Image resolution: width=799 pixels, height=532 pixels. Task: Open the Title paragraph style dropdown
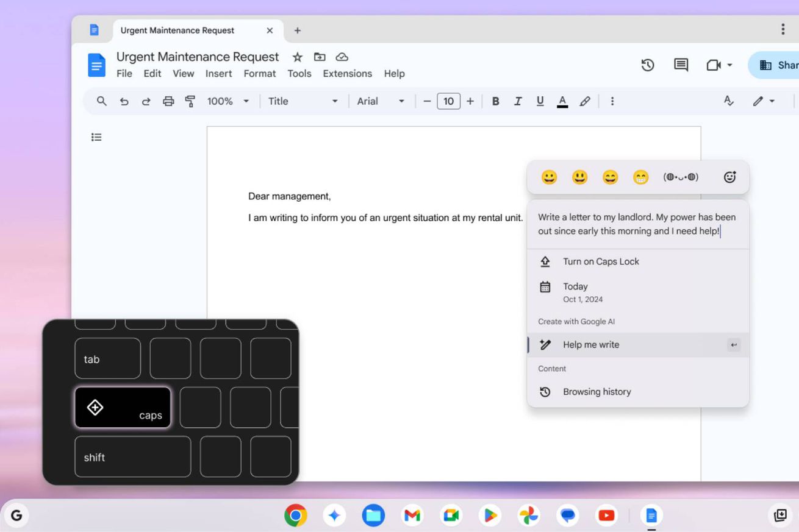point(303,101)
